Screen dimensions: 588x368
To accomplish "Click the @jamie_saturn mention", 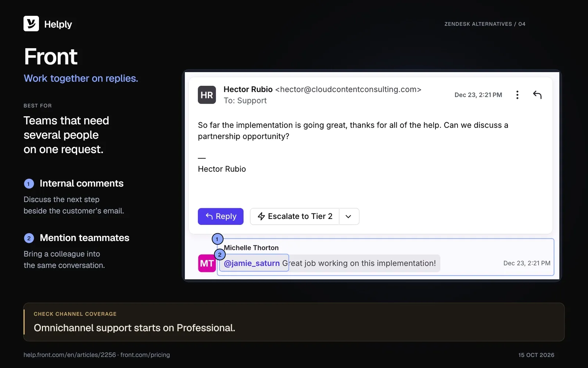I will click(x=252, y=263).
